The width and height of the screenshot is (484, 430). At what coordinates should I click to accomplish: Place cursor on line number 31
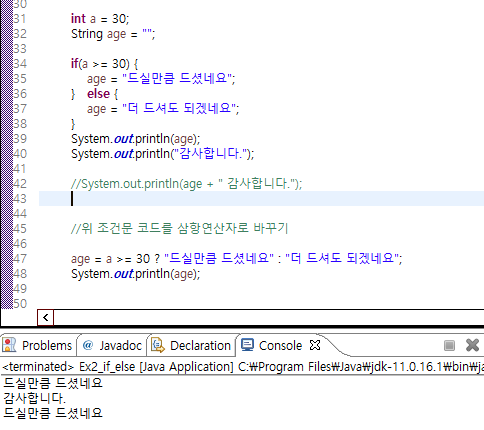pos(20,19)
